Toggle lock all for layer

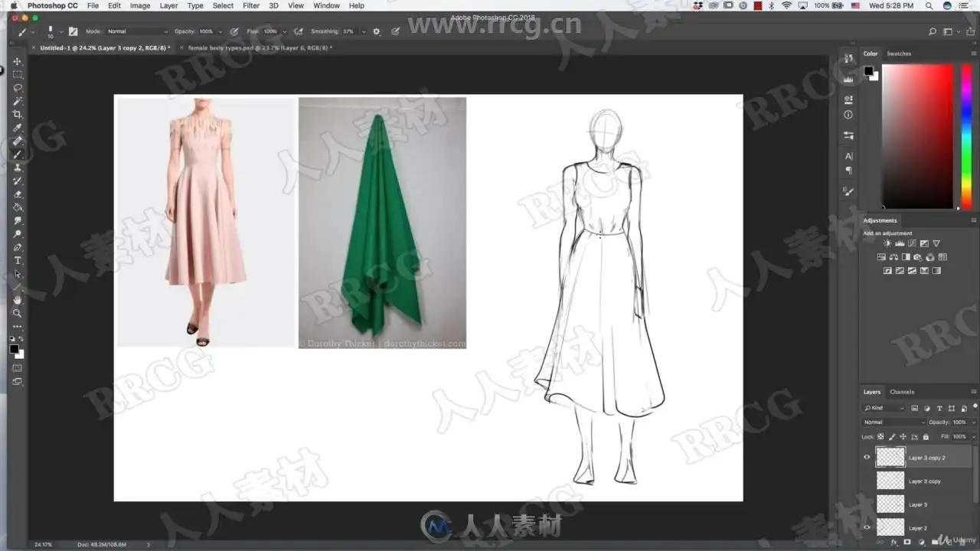click(926, 436)
